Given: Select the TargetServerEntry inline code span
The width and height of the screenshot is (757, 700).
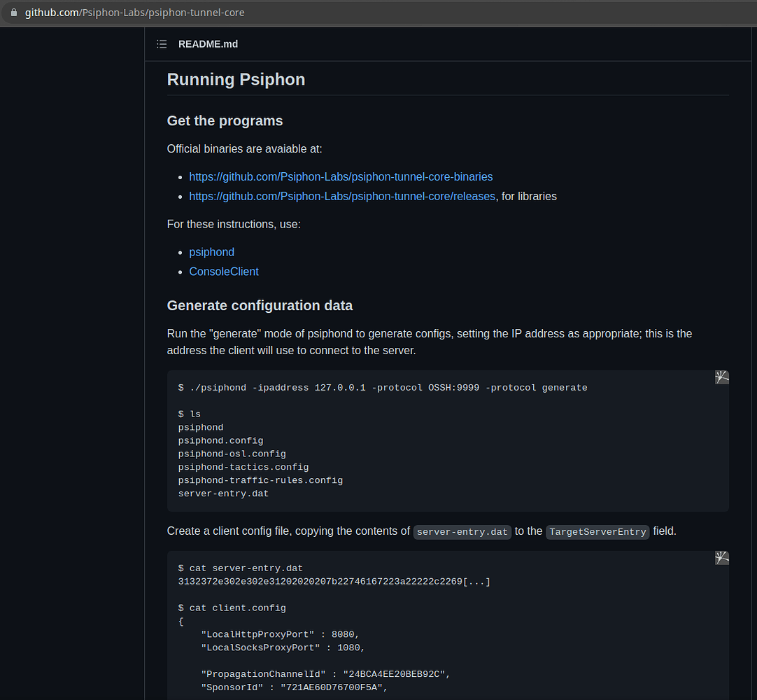Looking at the screenshot, I should (x=597, y=532).
